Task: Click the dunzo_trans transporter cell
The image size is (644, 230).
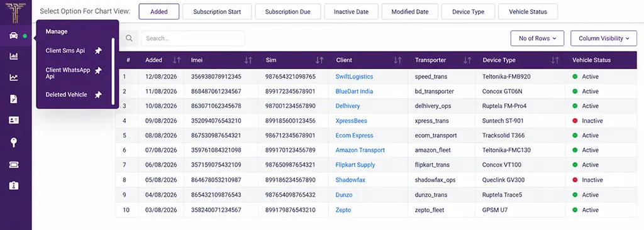Action: point(432,195)
